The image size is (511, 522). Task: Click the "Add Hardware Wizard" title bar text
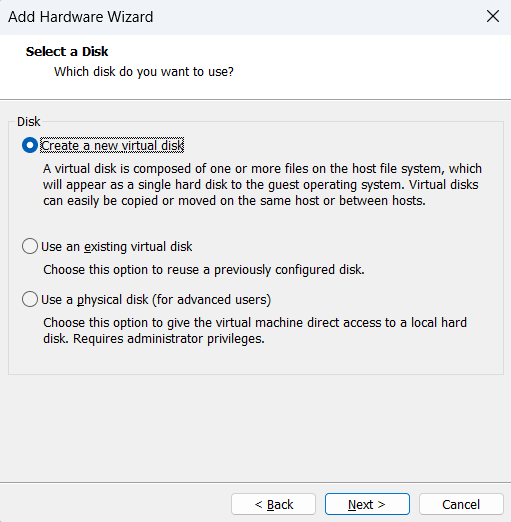click(x=81, y=17)
